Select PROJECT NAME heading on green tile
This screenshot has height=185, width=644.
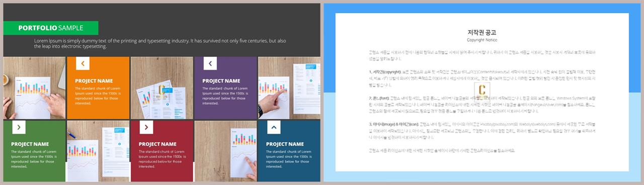click(x=30, y=144)
